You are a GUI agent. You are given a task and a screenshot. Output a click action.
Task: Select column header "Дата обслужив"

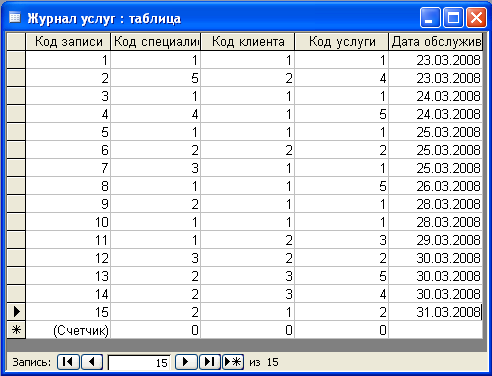(436, 41)
